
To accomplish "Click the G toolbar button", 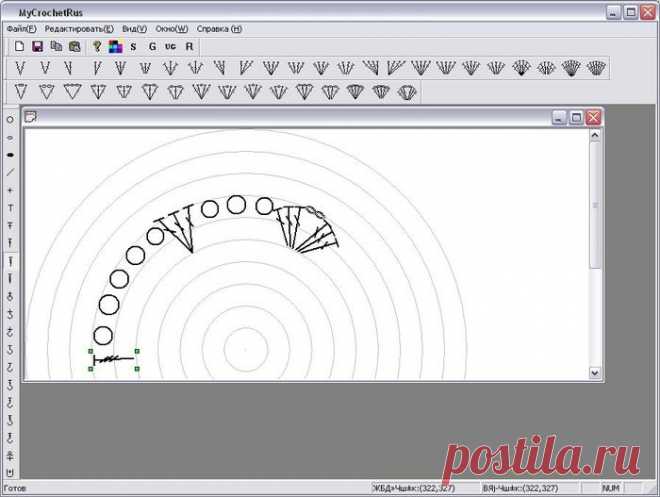I will click(x=152, y=47).
